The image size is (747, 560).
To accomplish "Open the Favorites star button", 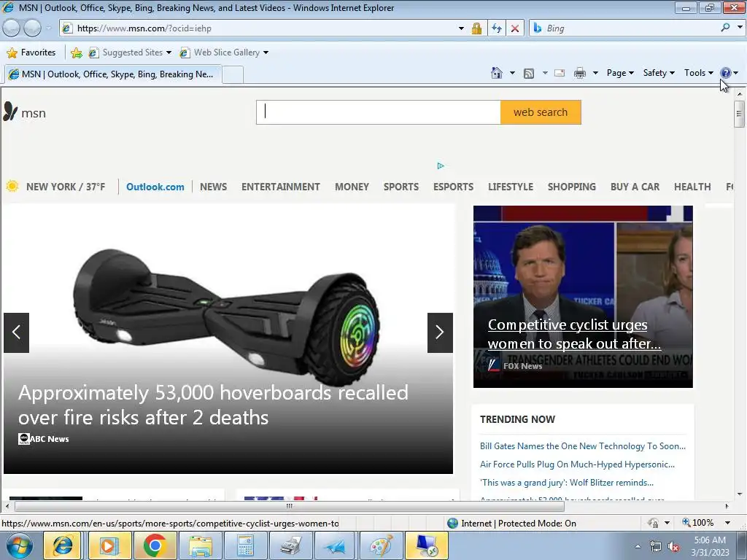I will coord(31,52).
